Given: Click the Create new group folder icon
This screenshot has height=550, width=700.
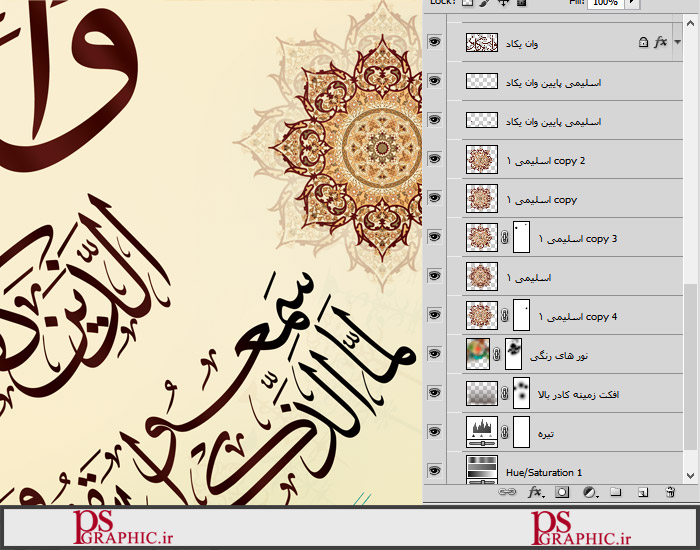Looking at the screenshot, I should (x=616, y=492).
